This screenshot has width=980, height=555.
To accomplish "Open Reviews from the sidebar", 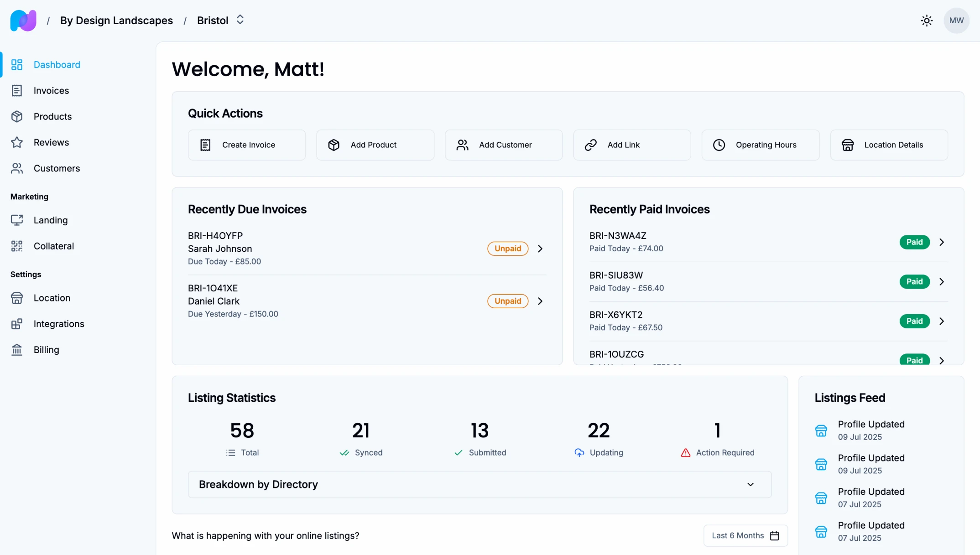I will point(51,143).
